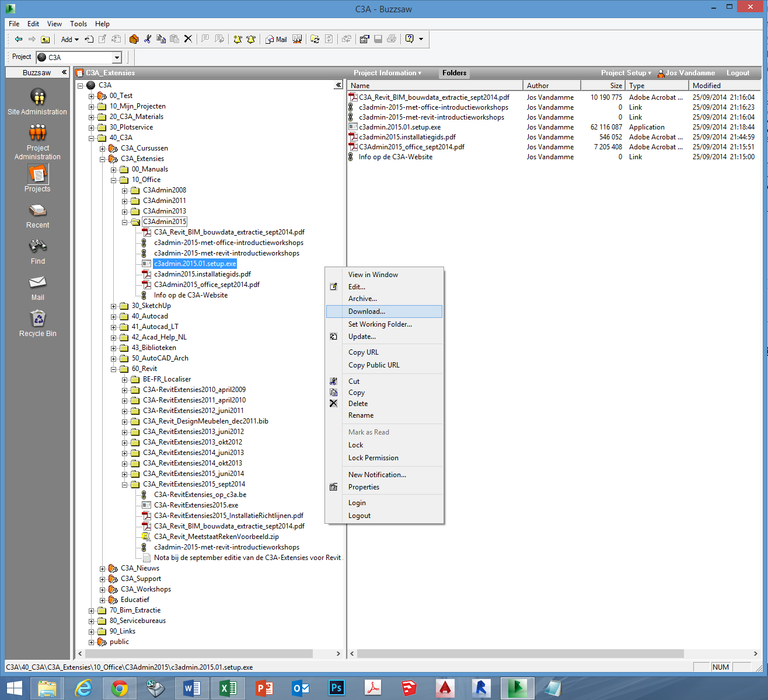Open the Project C3A combo box

click(x=79, y=57)
